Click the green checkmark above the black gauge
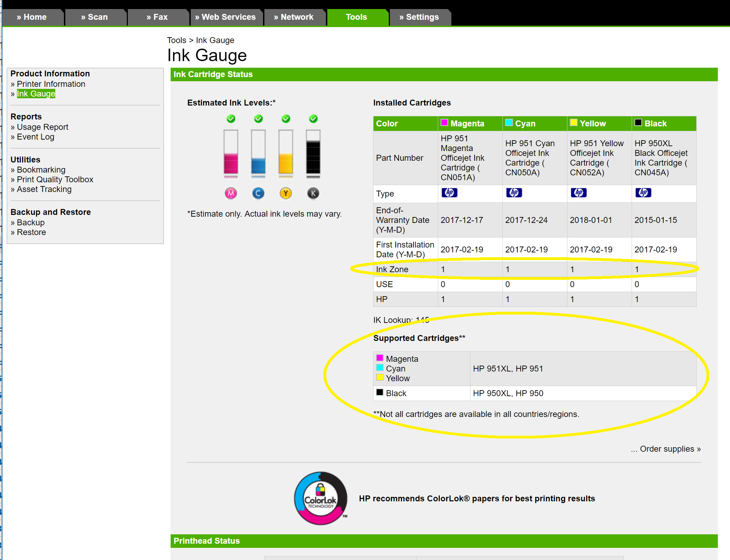 click(x=313, y=119)
